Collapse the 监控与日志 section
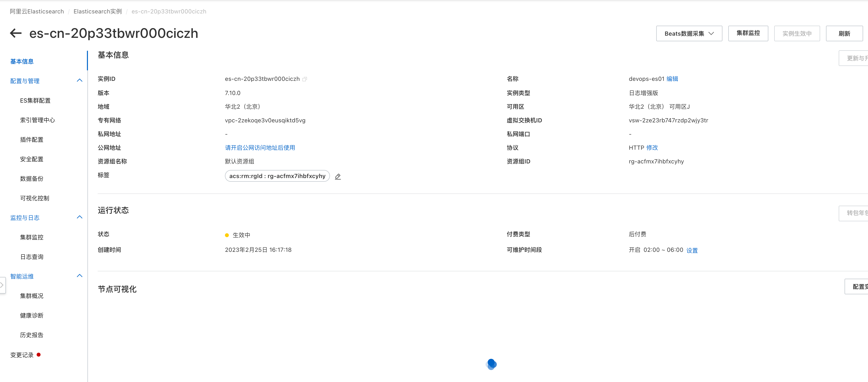This screenshot has height=382, width=868. 80,217
